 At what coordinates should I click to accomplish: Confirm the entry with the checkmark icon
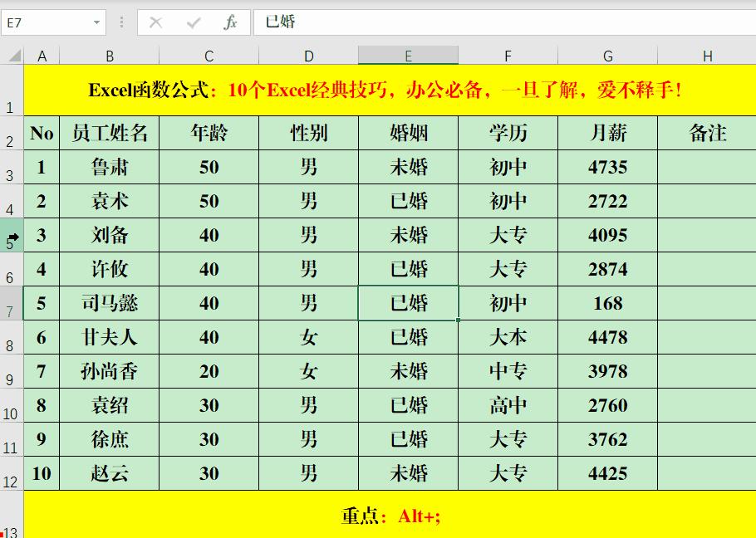tap(194, 22)
